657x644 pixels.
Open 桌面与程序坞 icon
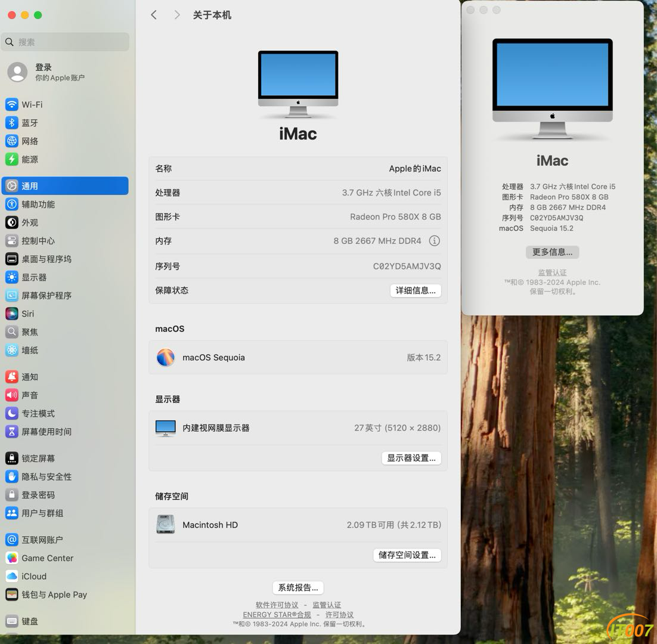12,259
